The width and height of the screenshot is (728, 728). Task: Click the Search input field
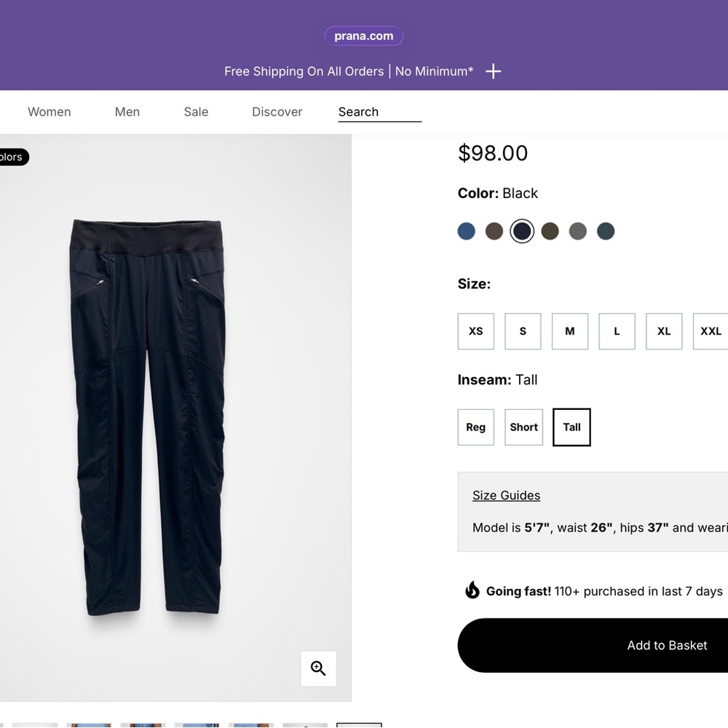click(380, 112)
